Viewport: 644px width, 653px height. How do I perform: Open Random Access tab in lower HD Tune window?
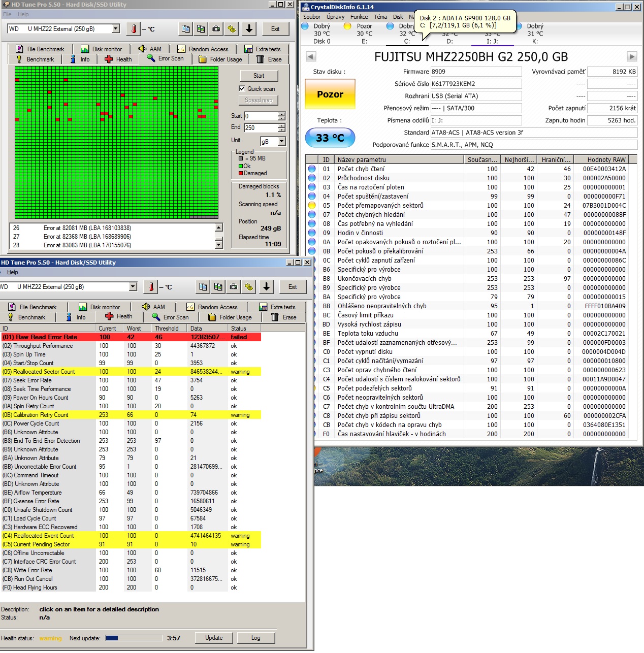tap(212, 307)
